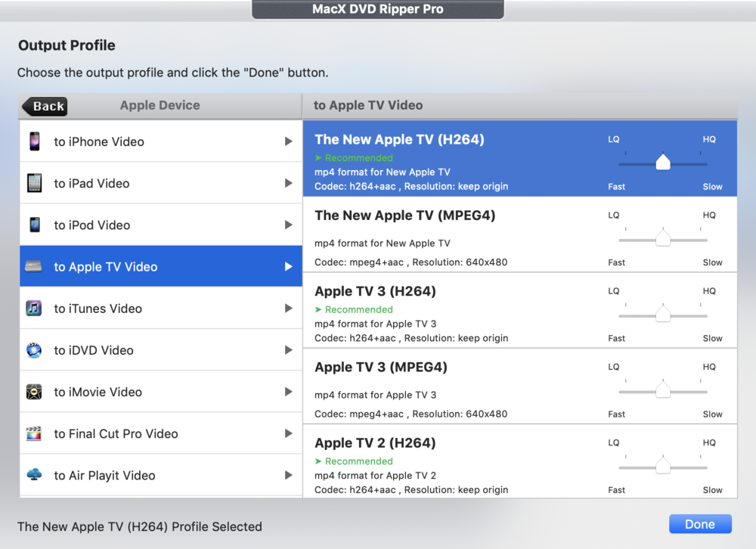Expand the to iPad Video arrow
756x549 pixels.
[288, 183]
